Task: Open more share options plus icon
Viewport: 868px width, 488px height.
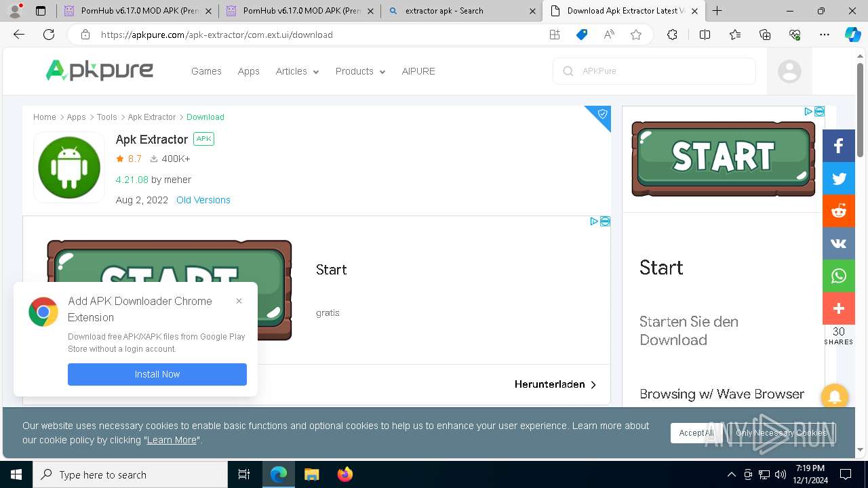Action: point(839,308)
